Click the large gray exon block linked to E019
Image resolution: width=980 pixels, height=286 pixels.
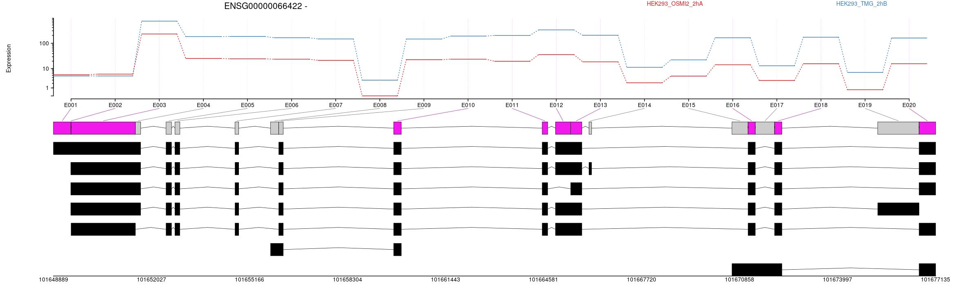[898, 128]
